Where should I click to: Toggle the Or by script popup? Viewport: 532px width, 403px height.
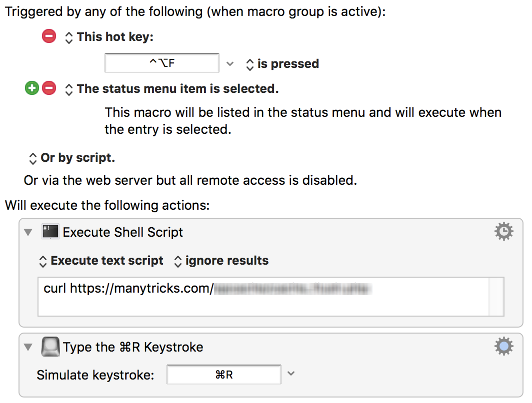click(72, 158)
